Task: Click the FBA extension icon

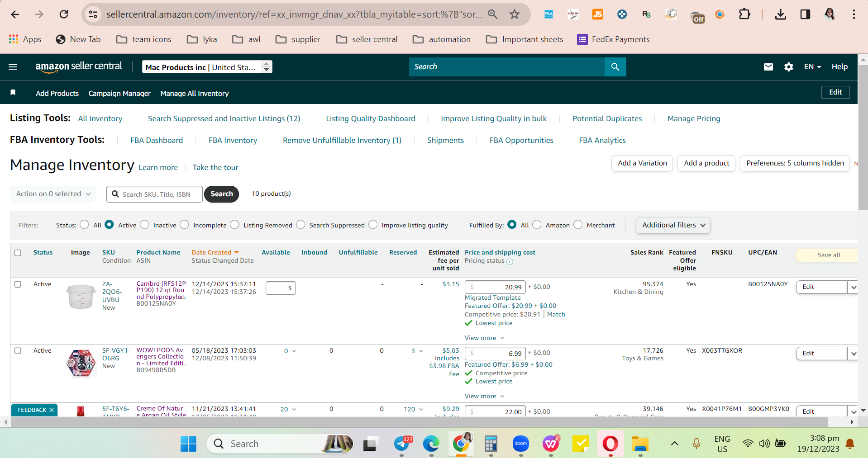Action: (x=548, y=14)
